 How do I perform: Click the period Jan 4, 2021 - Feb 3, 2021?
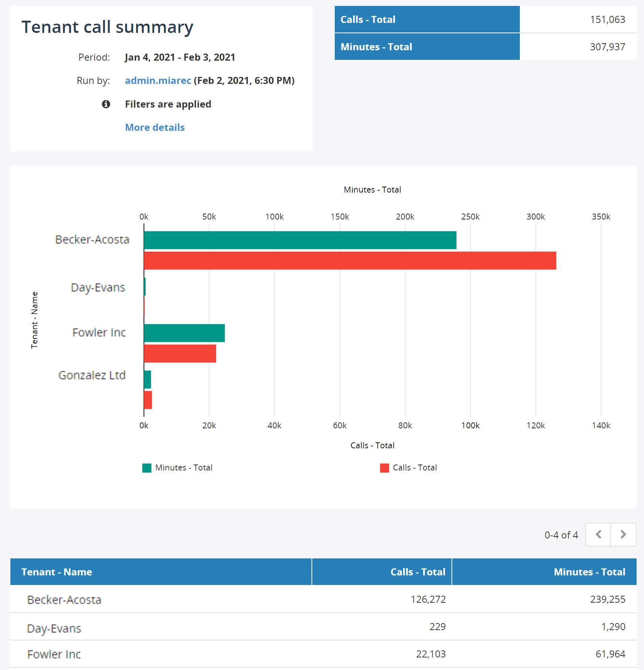[x=180, y=57]
